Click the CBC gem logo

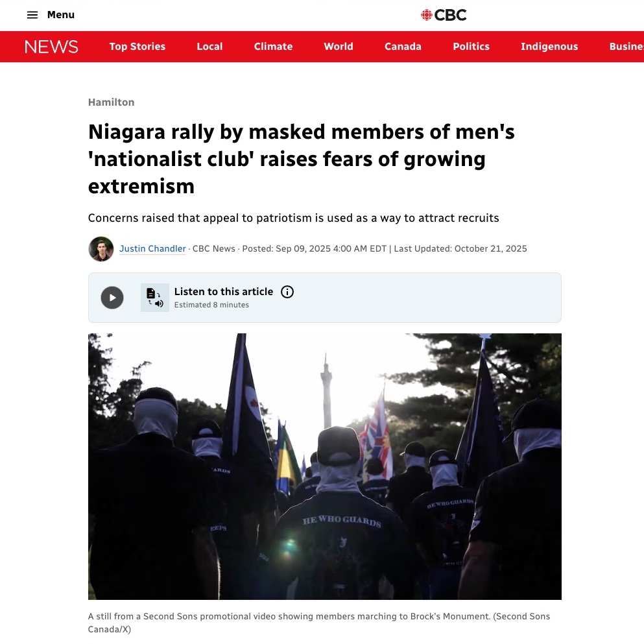click(427, 15)
